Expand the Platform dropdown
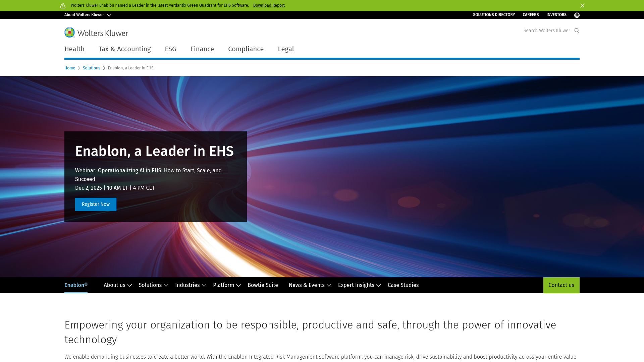 [226, 285]
